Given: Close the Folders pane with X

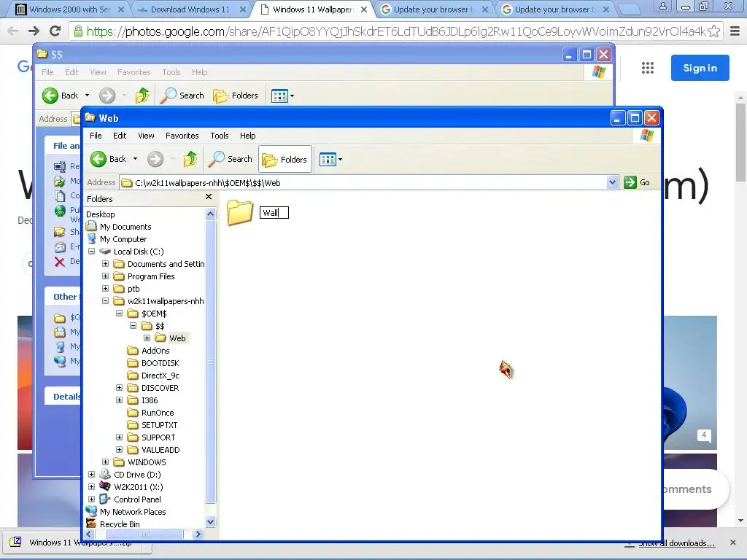Looking at the screenshot, I should (209, 197).
